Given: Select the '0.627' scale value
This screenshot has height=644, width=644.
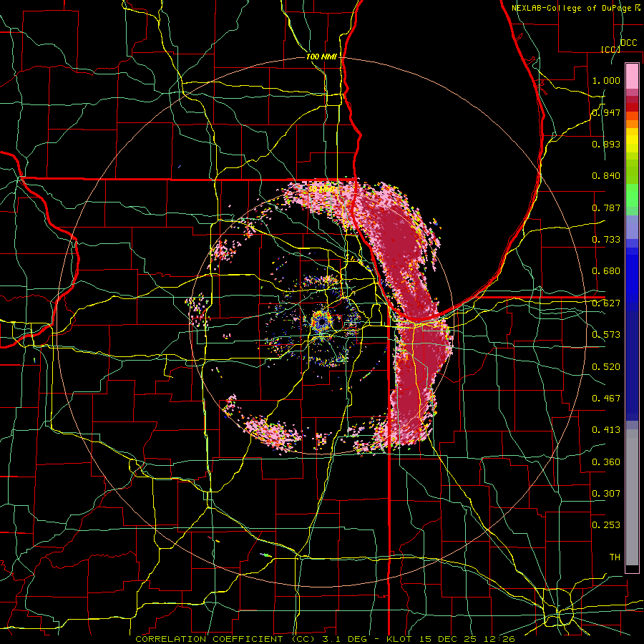Looking at the screenshot, I should (x=606, y=303).
